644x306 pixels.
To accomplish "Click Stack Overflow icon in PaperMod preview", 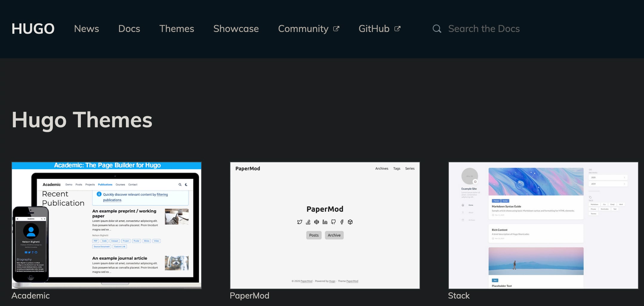I will 308,222.
